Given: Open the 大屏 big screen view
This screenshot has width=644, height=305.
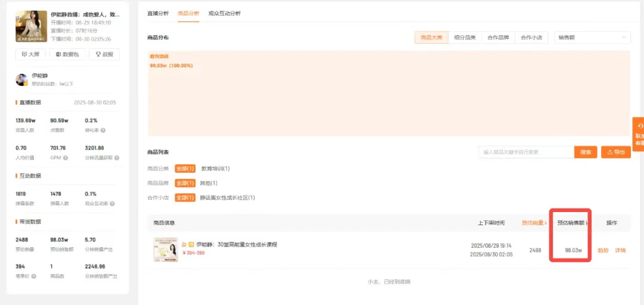Looking at the screenshot, I should pos(31,54).
